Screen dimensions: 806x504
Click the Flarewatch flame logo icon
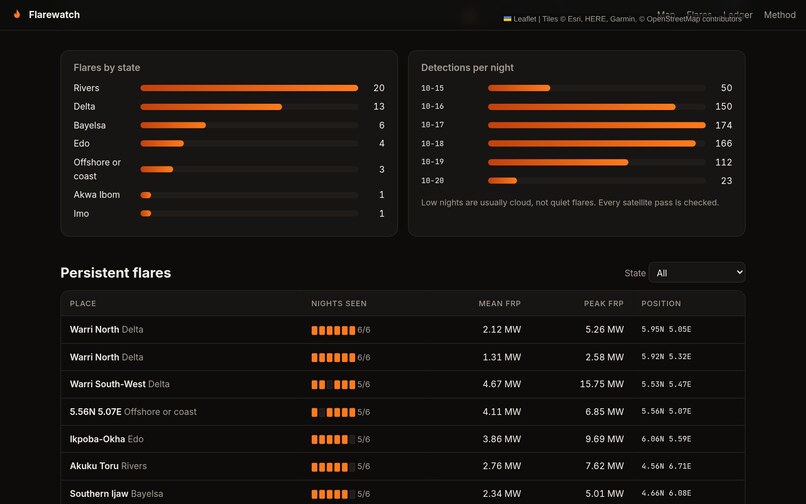pyautogui.click(x=17, y=14)
